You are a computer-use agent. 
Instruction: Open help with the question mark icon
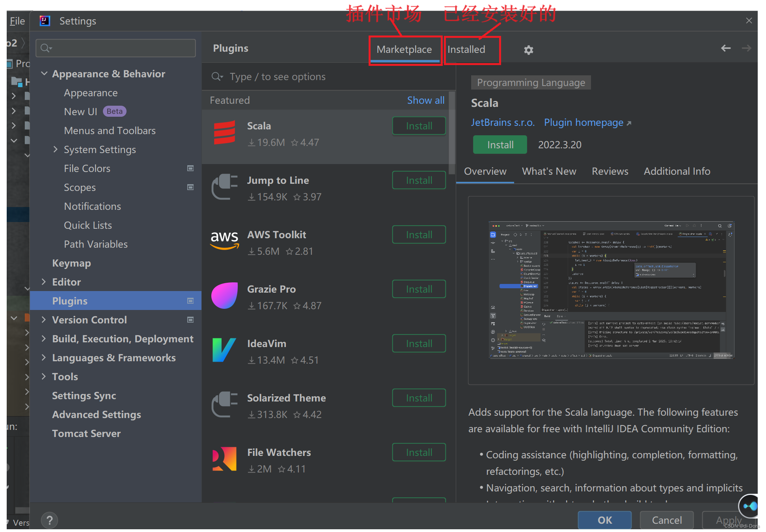tap(50, 521)
